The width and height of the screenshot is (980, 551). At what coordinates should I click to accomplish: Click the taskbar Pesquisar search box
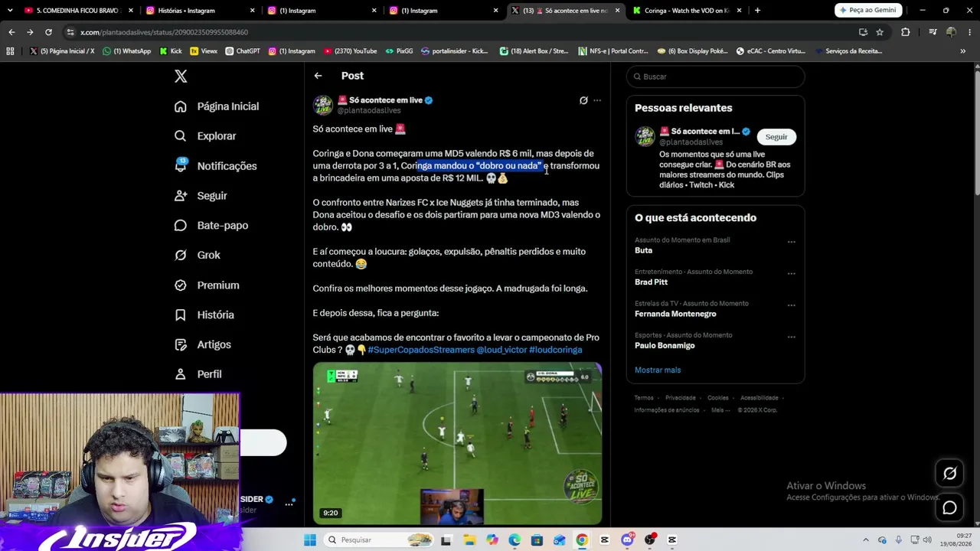click(380, 540)
